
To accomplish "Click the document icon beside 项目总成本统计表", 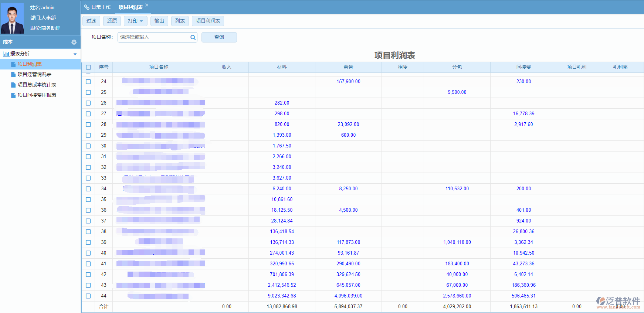I will tap(13, 85).
